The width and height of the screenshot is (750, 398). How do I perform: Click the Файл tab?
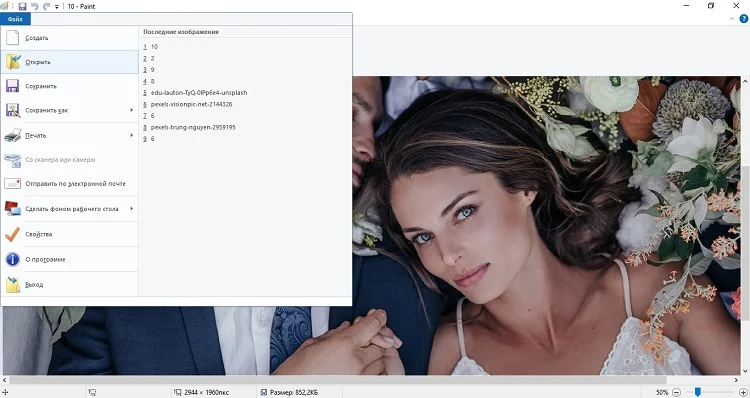click(15, 19)
